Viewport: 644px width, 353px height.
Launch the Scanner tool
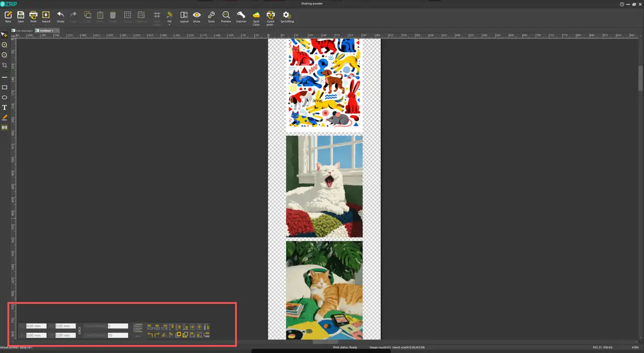coord(241,17)
